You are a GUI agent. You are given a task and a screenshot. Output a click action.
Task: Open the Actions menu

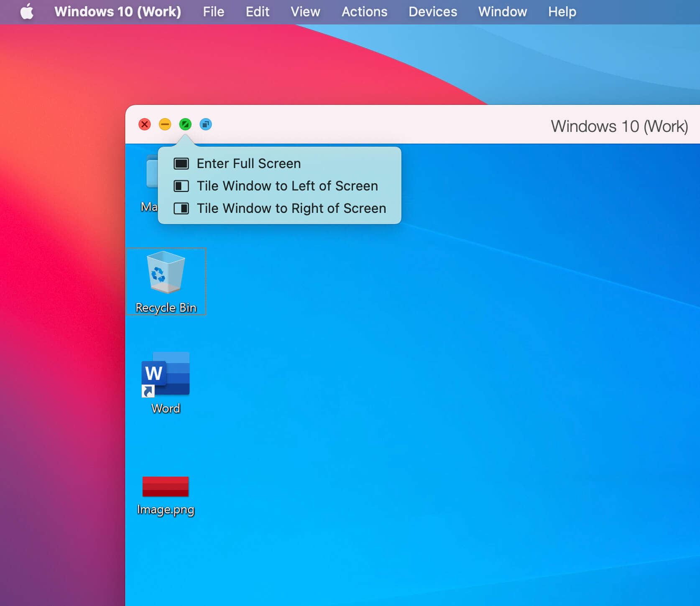[364, 12]
